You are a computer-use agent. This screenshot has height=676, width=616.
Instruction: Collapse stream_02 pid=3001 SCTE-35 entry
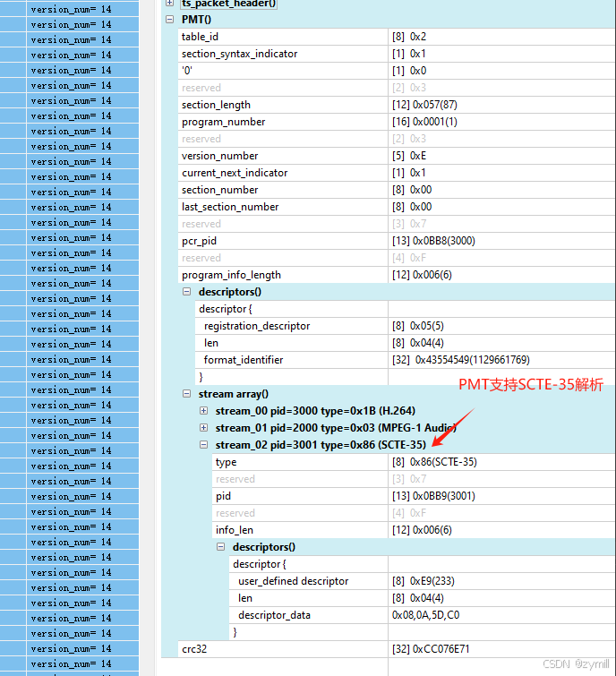click(203, 445)
